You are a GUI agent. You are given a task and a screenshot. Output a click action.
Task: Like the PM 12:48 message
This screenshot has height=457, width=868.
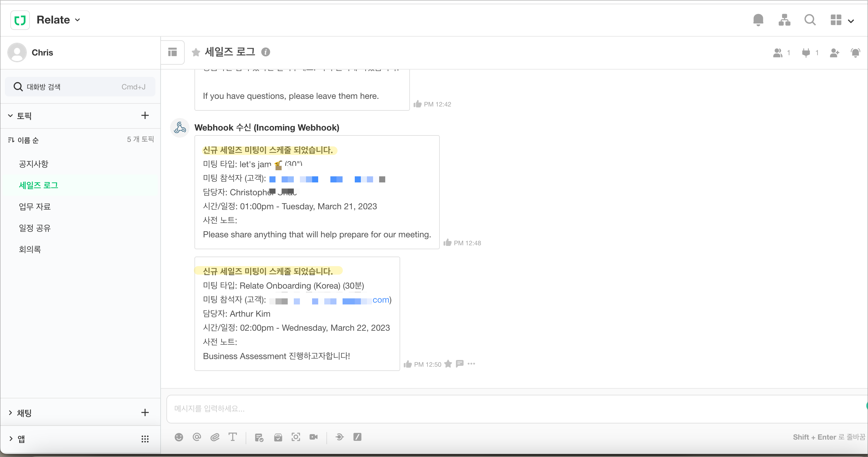pos(447,243)
